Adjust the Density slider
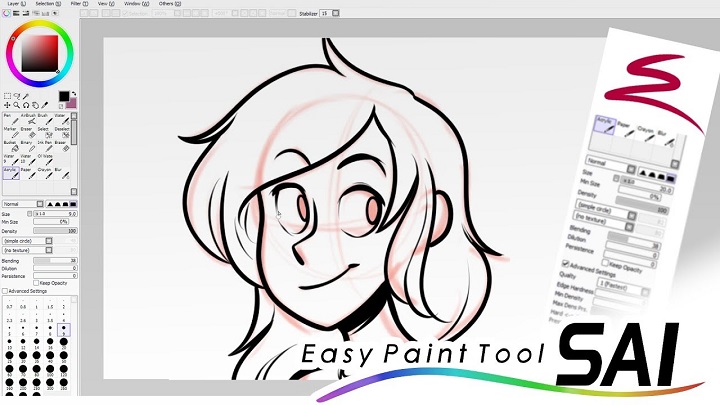The height and width of the screenshot is (405, 720). [55, 231]
